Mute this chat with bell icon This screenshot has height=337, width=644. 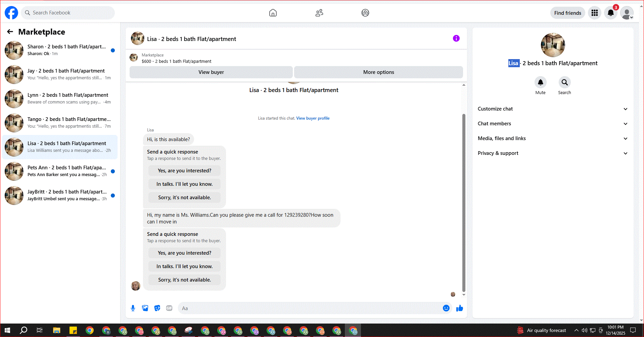click(x=540, y=82)
